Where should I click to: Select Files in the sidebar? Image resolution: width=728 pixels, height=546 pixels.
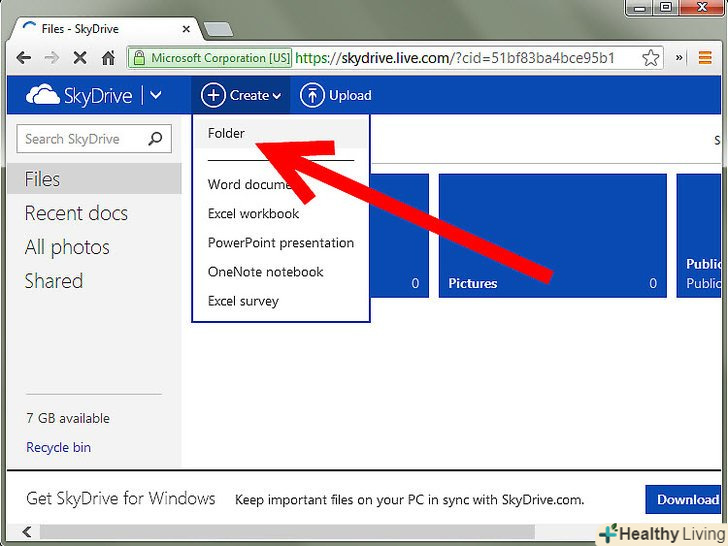point(94,179)
